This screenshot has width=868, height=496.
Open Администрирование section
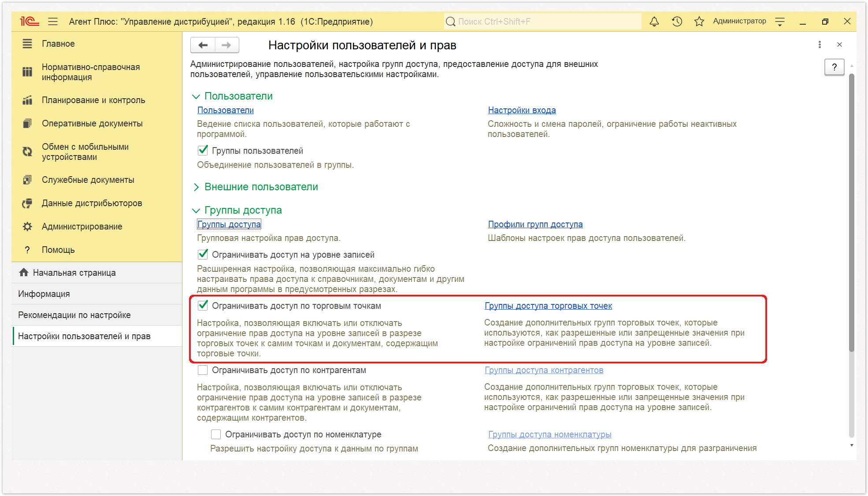96,226
